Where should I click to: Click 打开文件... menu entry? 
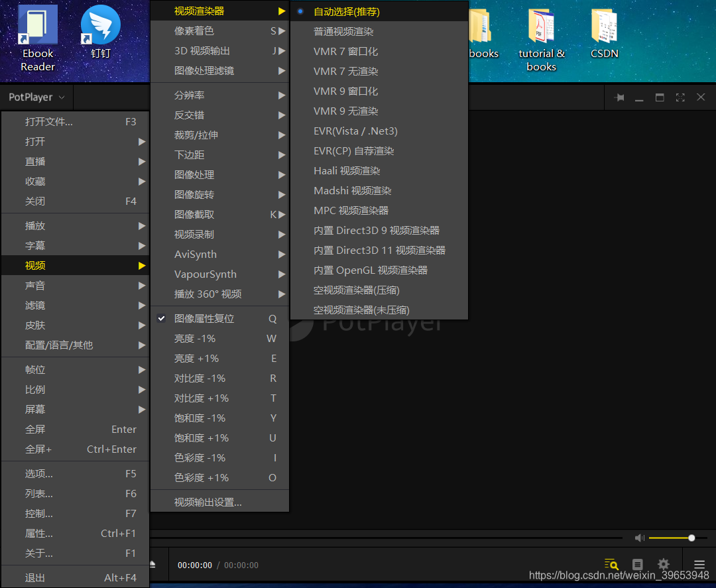(76, 121)
